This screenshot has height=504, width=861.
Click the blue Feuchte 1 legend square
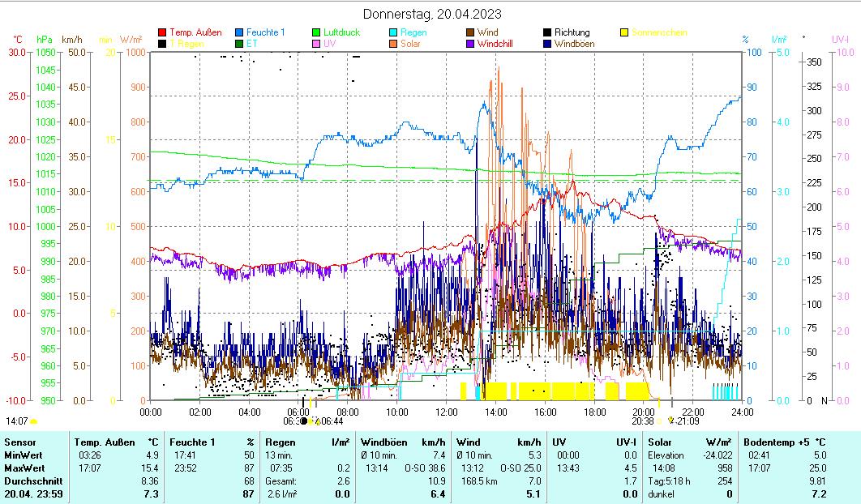click(x=241, y=33)
